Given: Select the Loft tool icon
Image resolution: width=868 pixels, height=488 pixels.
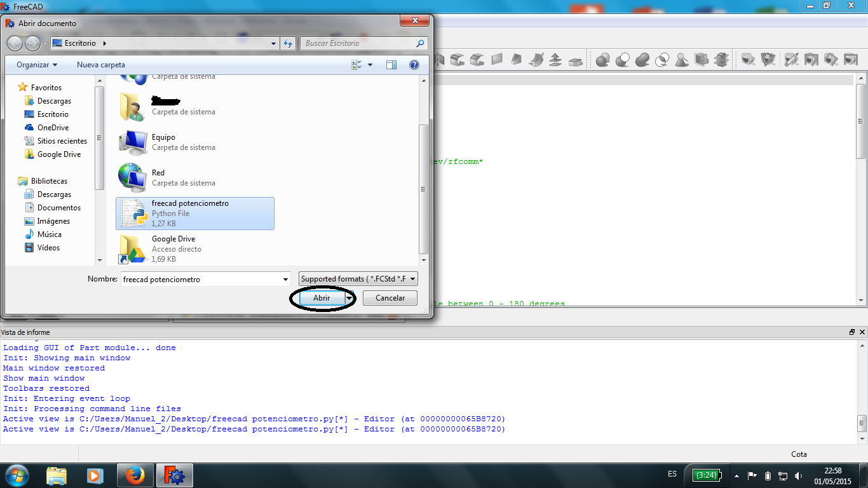Looking at the screenshot, I should [x=517, y=60].
